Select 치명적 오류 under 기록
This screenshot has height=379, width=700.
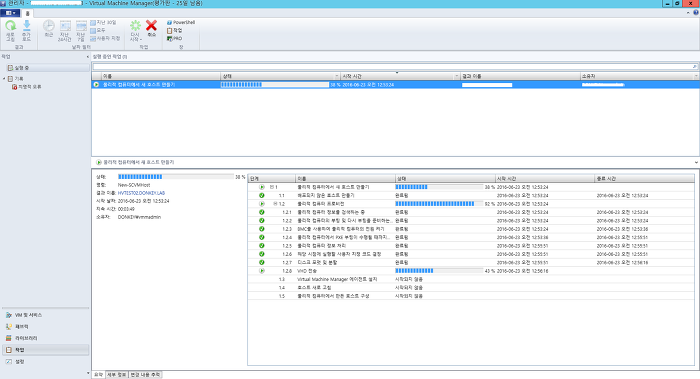pos(27,87)
